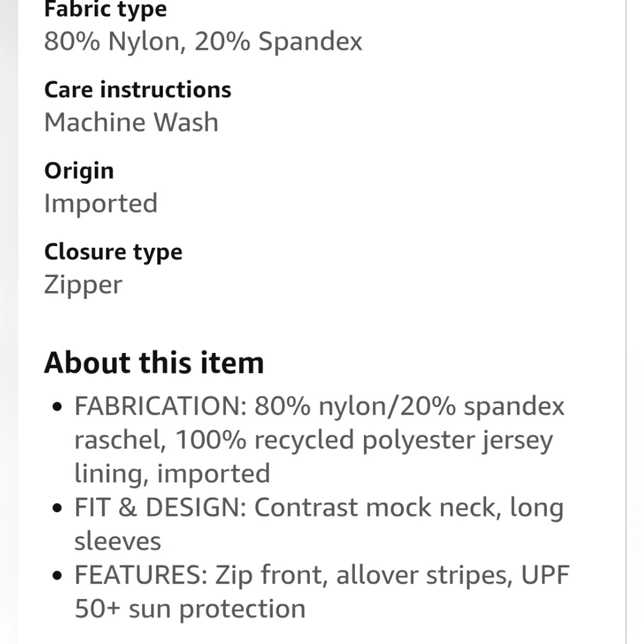
Task: Select the 80% Nylon, 20% Spandex text
Action: [x=204, y=41]
